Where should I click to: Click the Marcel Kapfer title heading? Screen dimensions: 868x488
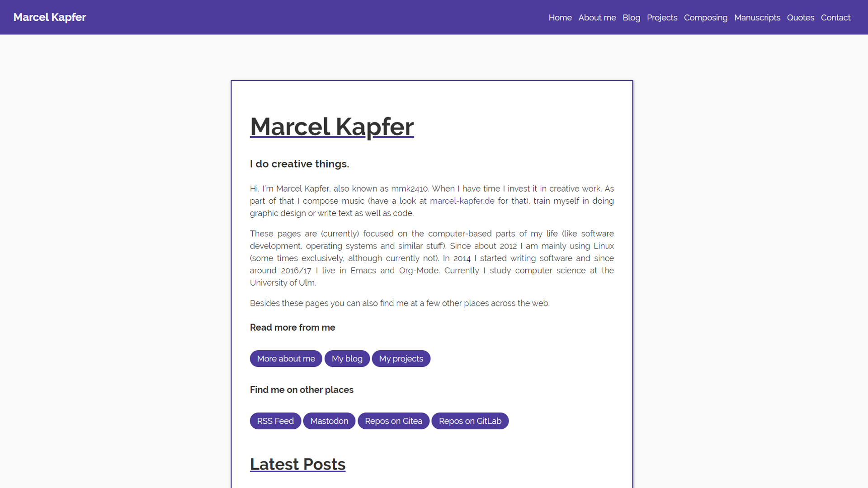tap(331, 127)
